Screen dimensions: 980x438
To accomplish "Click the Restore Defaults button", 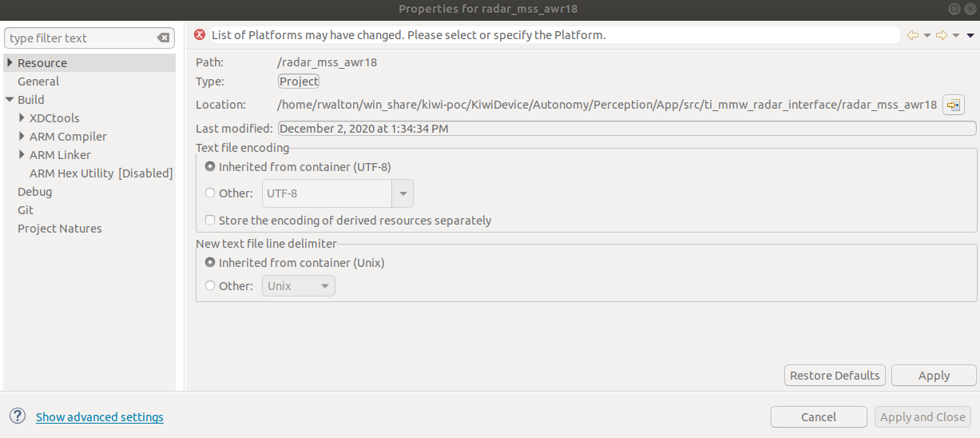I will (835, 376).
